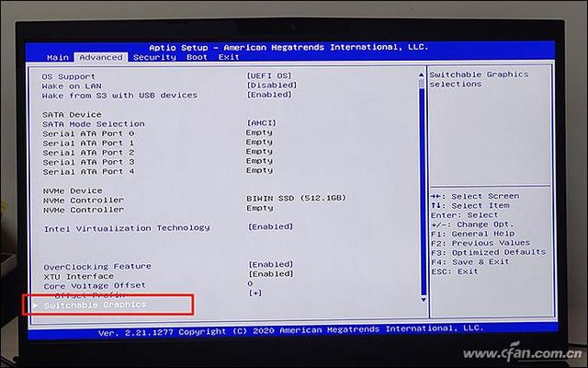Switch to the Security tab
This screenshot has width=588, height=368.
(154, 57)
